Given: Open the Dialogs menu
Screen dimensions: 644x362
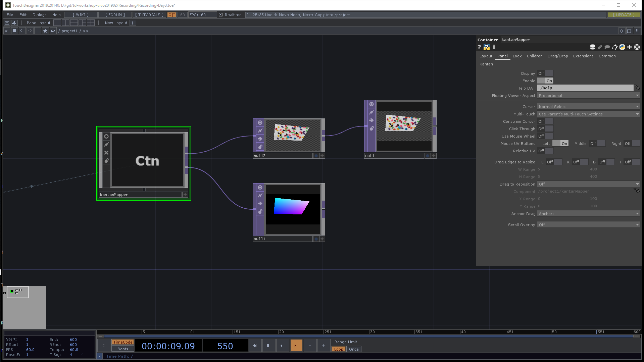Looking at the screenshot, I should (x=39, y=15).
